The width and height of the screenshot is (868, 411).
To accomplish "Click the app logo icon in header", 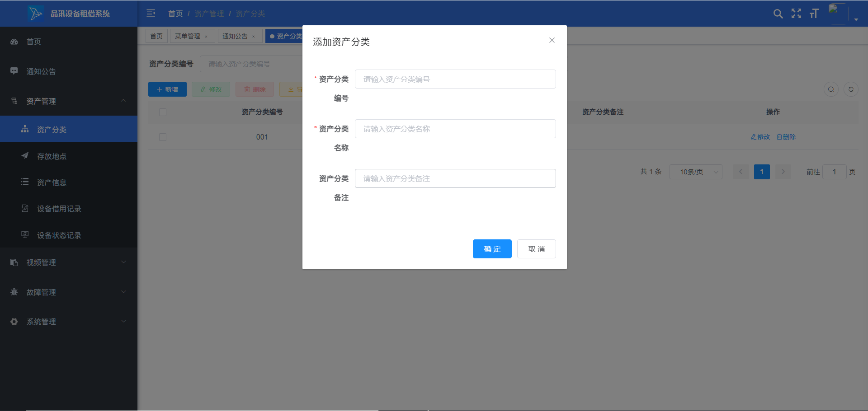I will click(35, 14).
